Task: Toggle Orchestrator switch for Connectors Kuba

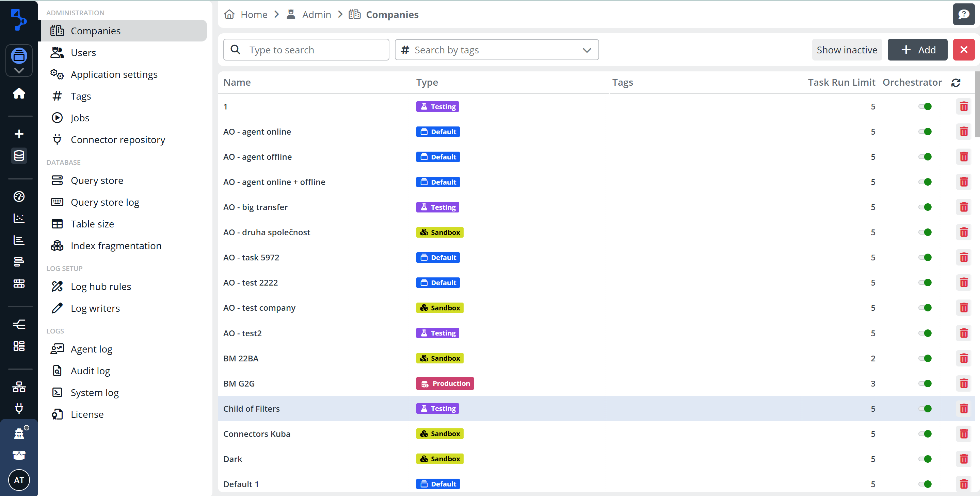Action: coord(925,434)
